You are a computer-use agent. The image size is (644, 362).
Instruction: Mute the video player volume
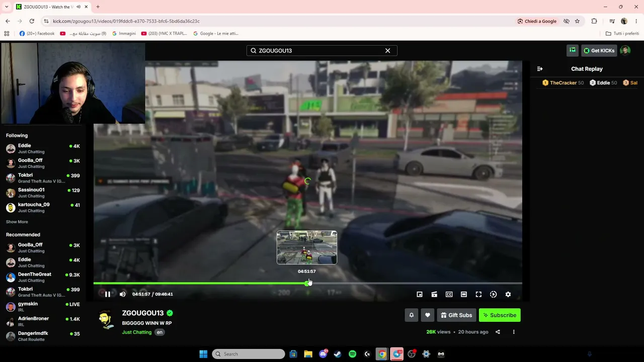click(123, 294)
